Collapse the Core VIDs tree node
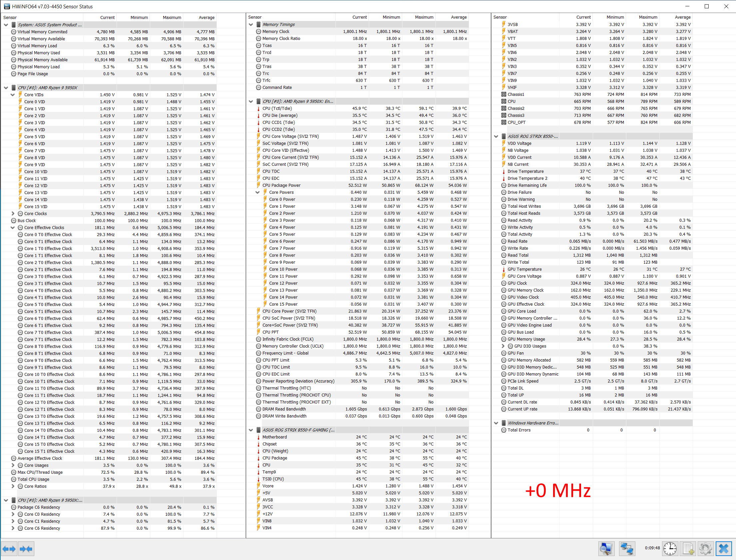 click(x=13, y=95)
